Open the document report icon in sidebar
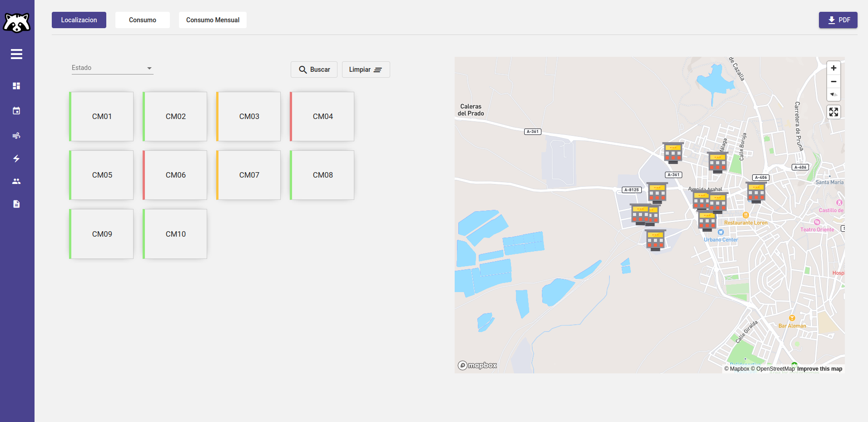The width and height of the screenshot is (868, 422). (x=17, y=204)
